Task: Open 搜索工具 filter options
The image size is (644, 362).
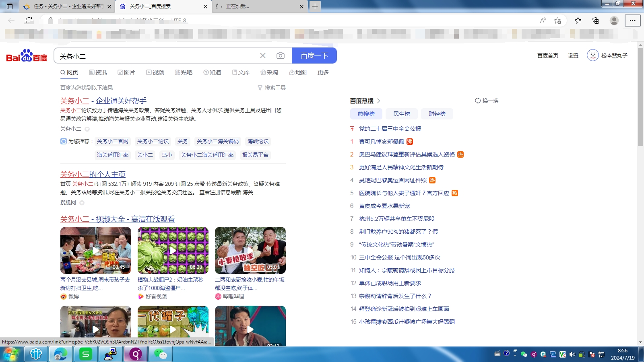Action: click(x=272, y=88)
